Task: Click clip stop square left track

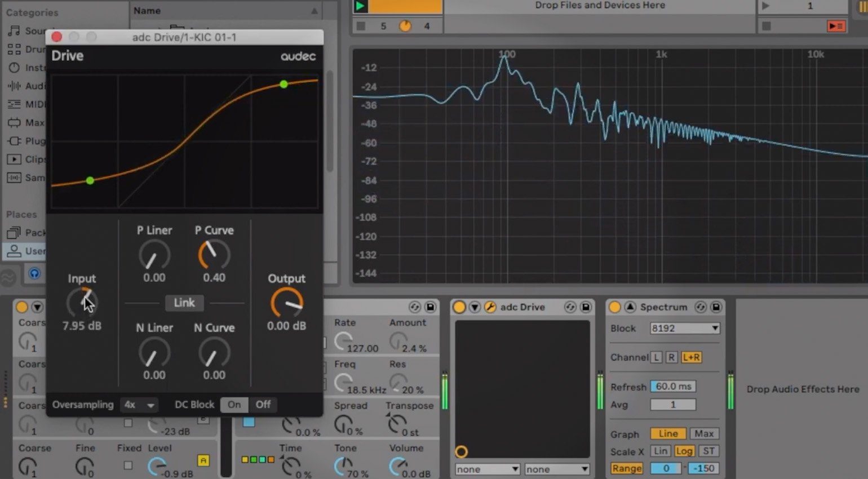Action: tap(361, 26)
